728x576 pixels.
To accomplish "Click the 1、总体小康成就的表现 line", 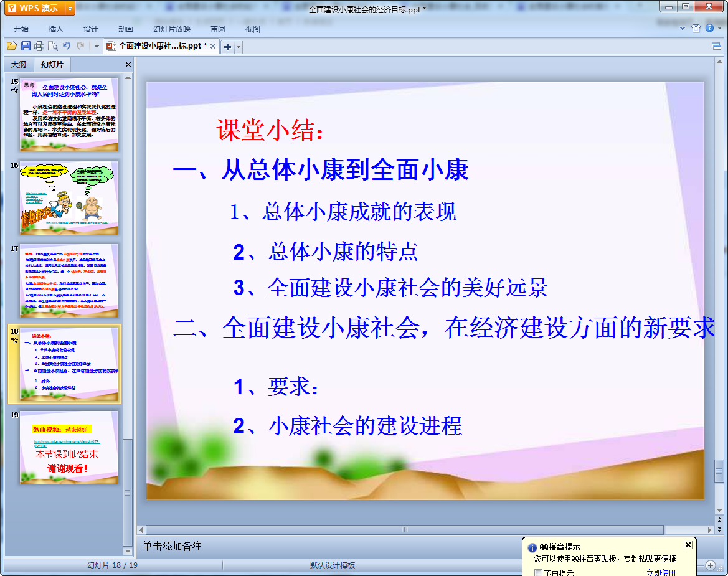I will (x=343, y=212).
